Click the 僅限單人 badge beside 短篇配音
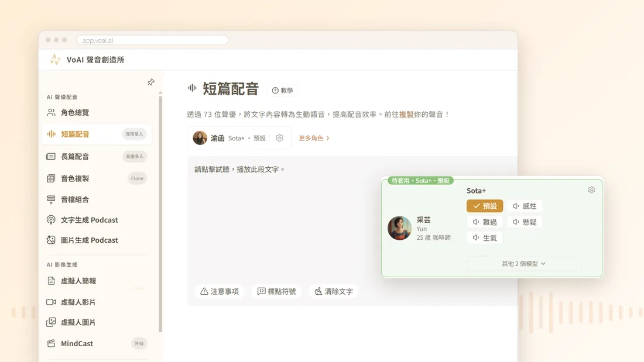This screenshot has width=644, height=362. [x=134, y=134]
